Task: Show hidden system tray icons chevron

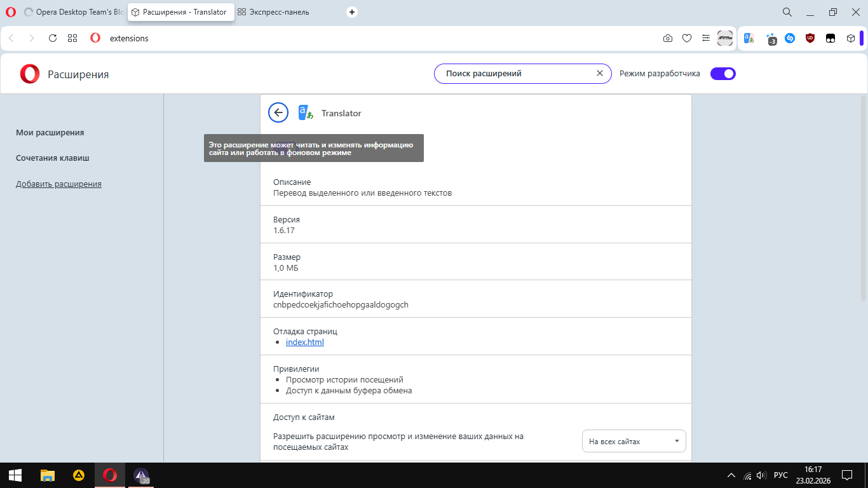Action: (x=731, y=475)
